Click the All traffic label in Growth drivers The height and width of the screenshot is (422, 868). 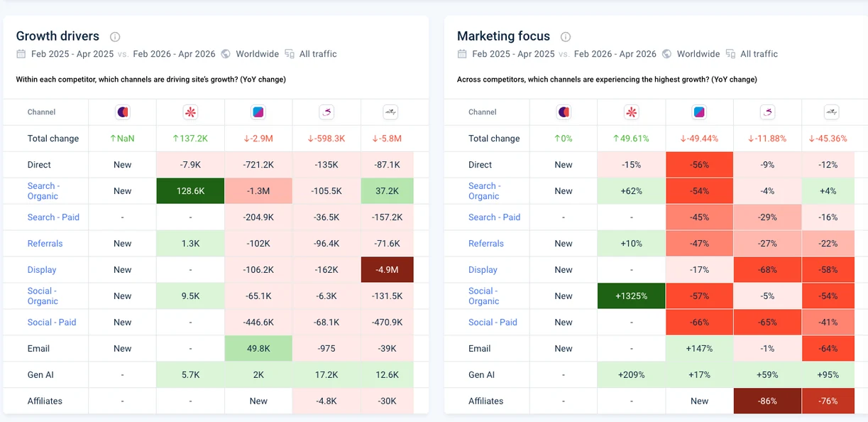318,54
